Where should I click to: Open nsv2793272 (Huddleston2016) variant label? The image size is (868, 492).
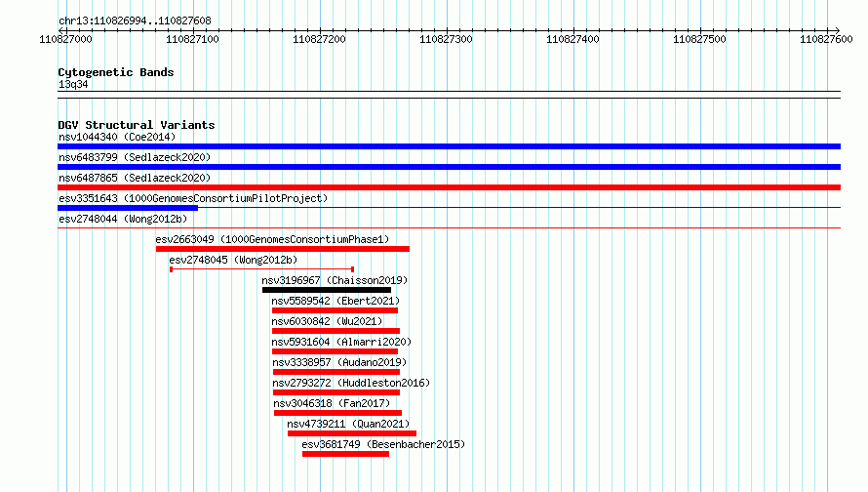coord(351,383)
